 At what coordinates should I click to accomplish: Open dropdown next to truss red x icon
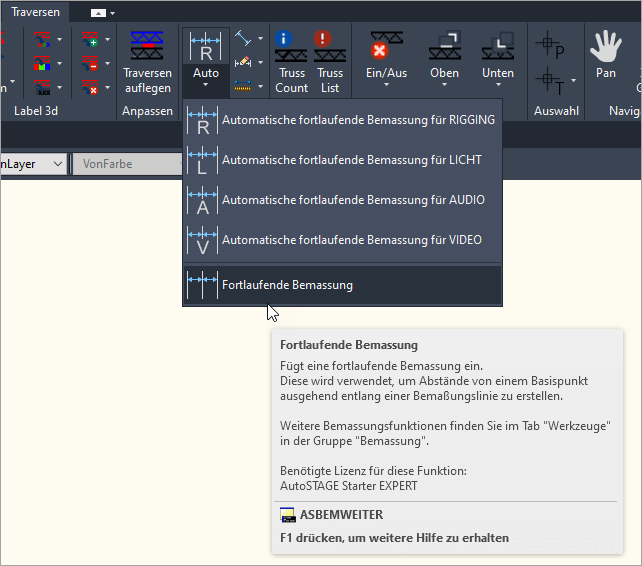point(108,87)
